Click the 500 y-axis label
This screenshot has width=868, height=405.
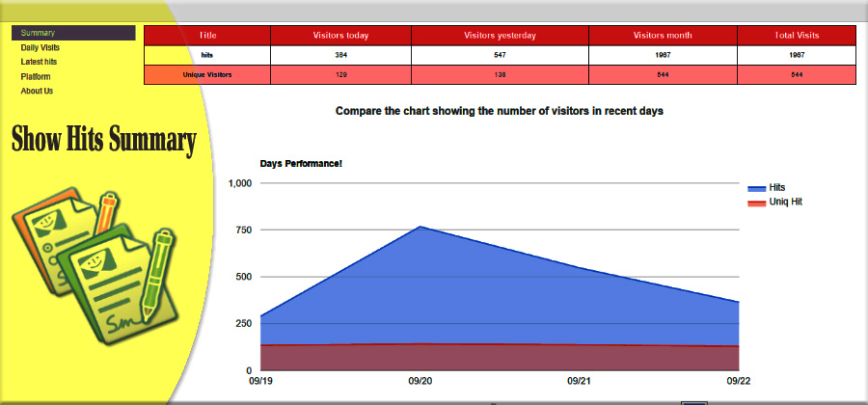coord(245,277)
